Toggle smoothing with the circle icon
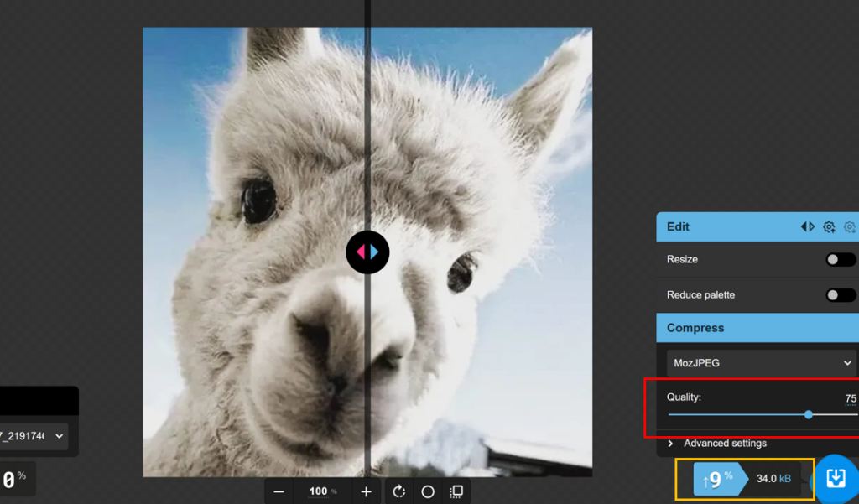 click(x=428, y=491)
